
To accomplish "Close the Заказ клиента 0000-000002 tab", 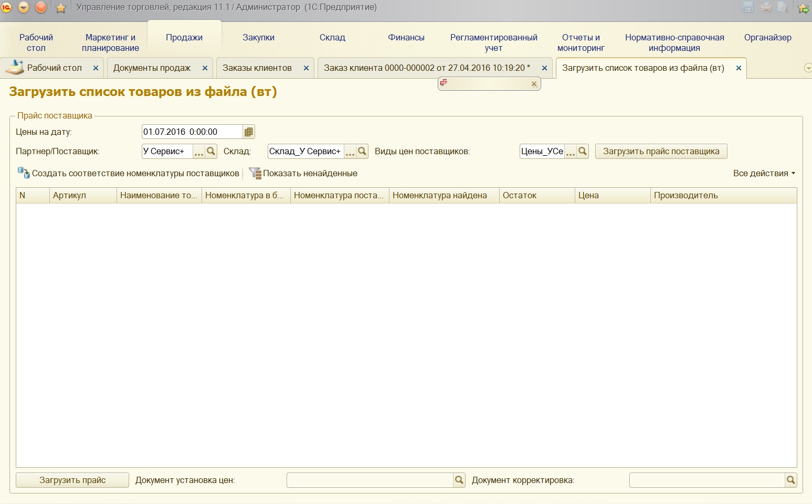I will (544, 68).
